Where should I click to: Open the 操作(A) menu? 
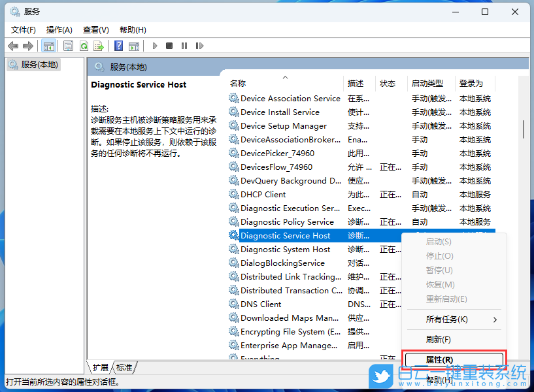pyautogui.click(x=59, y=29)
